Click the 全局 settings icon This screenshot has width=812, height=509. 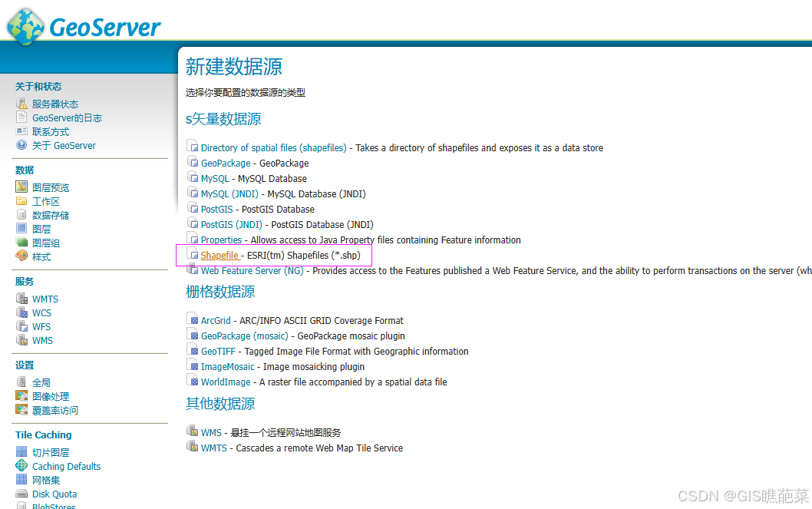click(21, 382)
